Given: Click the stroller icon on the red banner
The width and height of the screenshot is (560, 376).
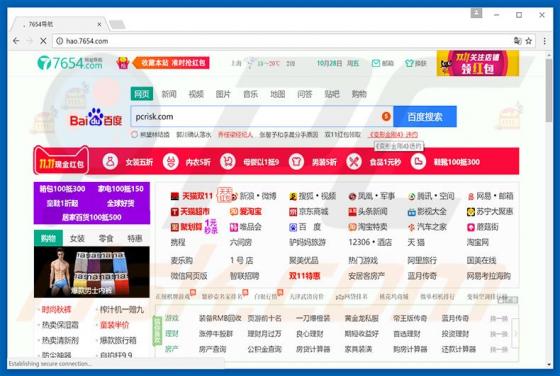Looking at the screenshot, I should pos(228,162).
